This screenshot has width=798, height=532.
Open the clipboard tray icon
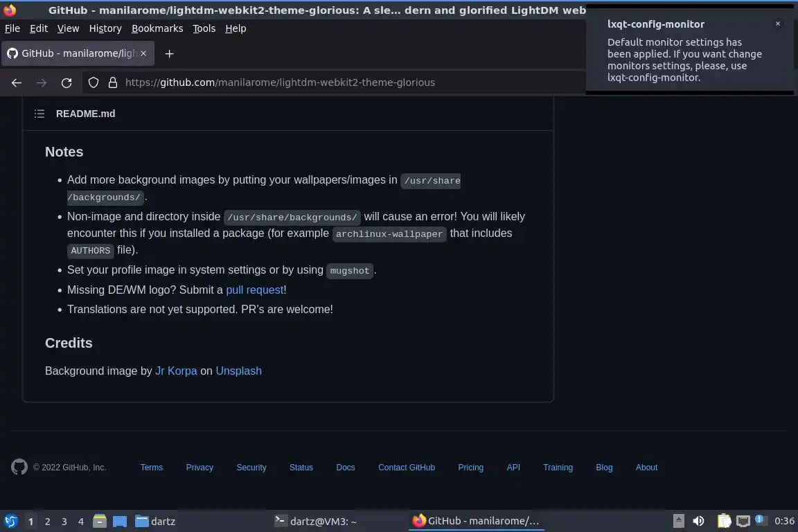(724, 521)
